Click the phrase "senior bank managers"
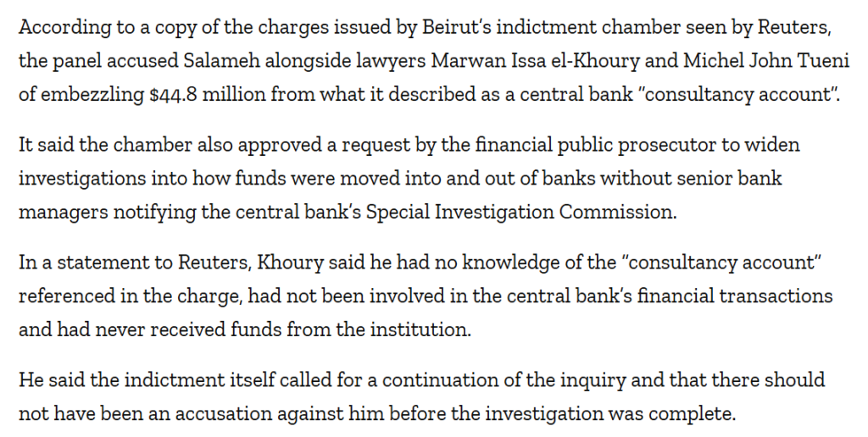The height and width of the screenshot is (437, 868). (712, 178)
